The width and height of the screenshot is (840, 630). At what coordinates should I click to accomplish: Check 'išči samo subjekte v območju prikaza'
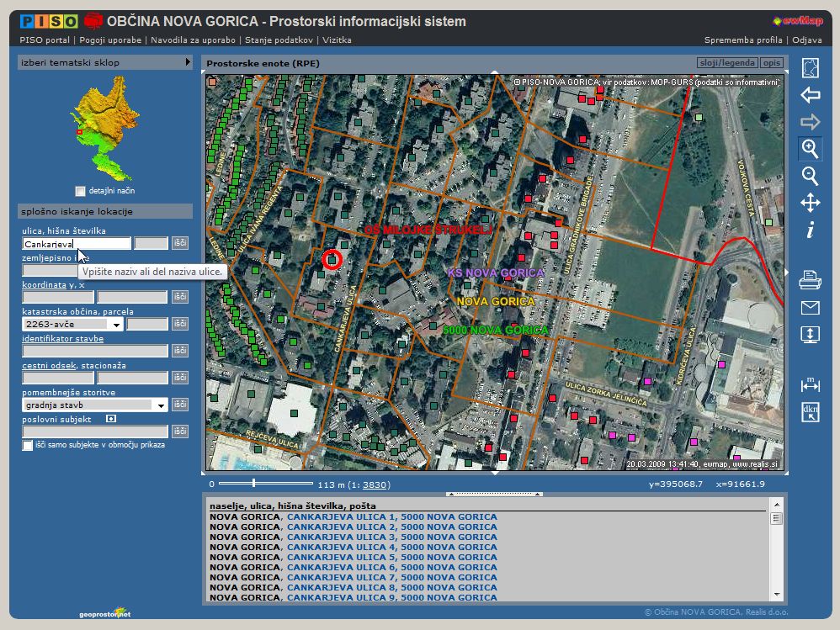pos(28,445)
